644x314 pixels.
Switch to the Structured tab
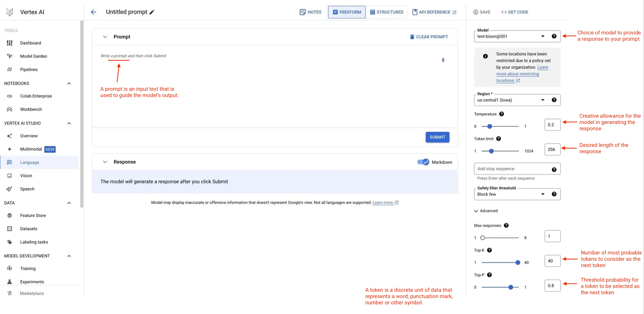tap(386, 12)
